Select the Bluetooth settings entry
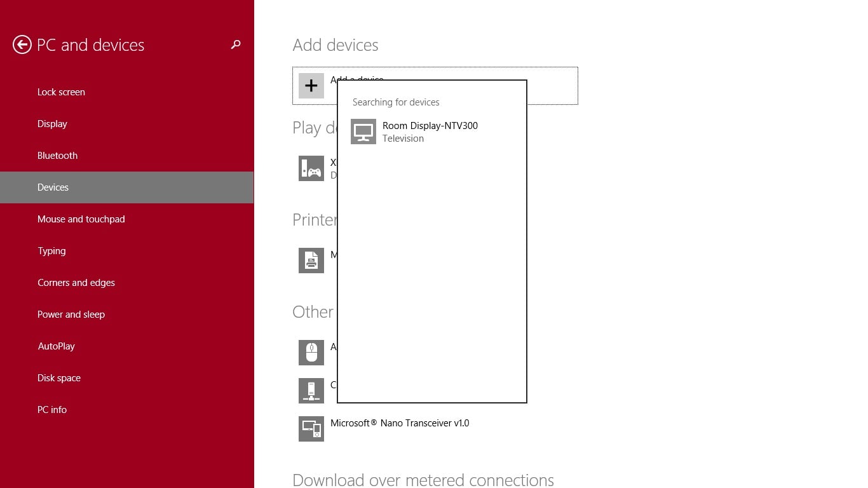 [57, 155]
